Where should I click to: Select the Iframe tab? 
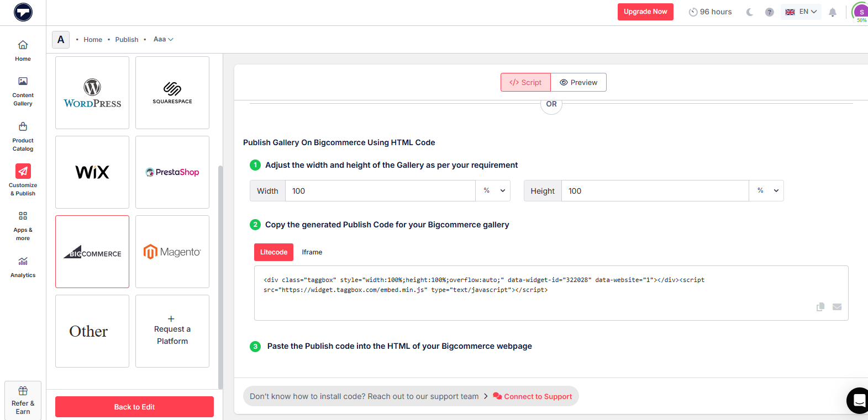point(312,252)
